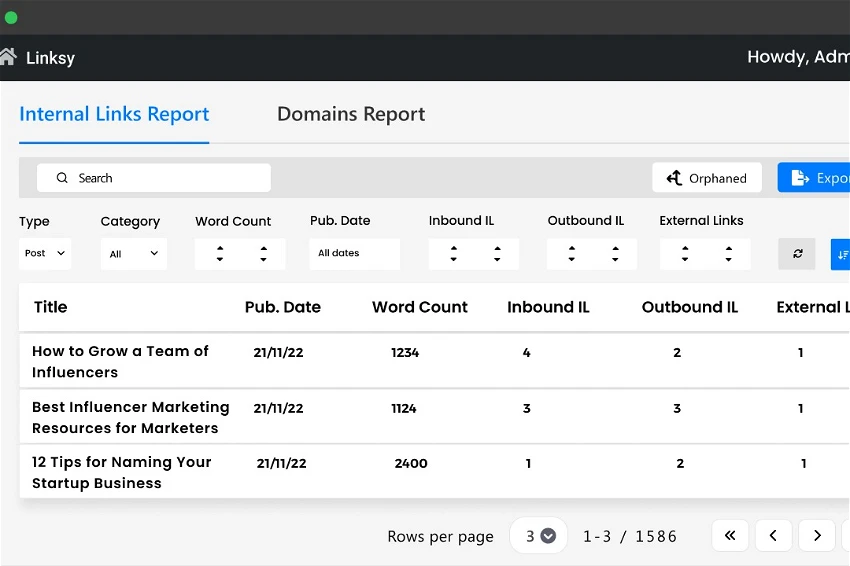The width and height of the screenshot is (850, 566).
Task: Click the Search input field
Action: [154, 178]
